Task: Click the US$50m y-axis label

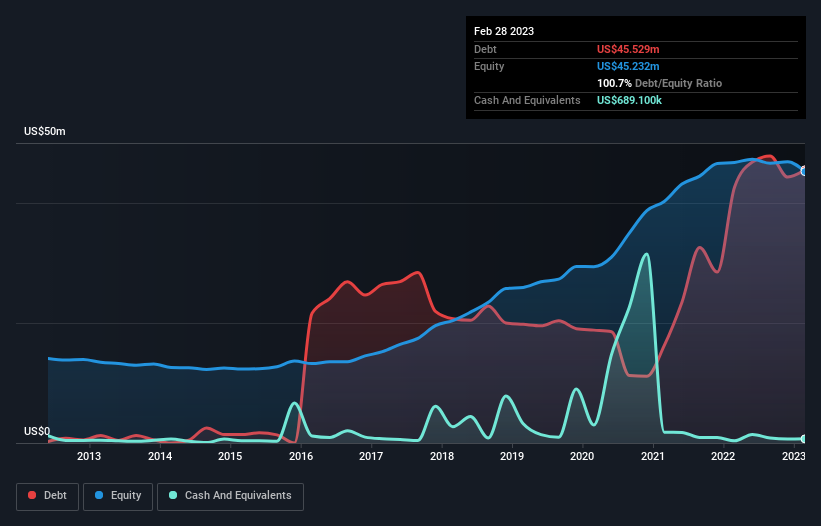Action: tap(45, 131)
